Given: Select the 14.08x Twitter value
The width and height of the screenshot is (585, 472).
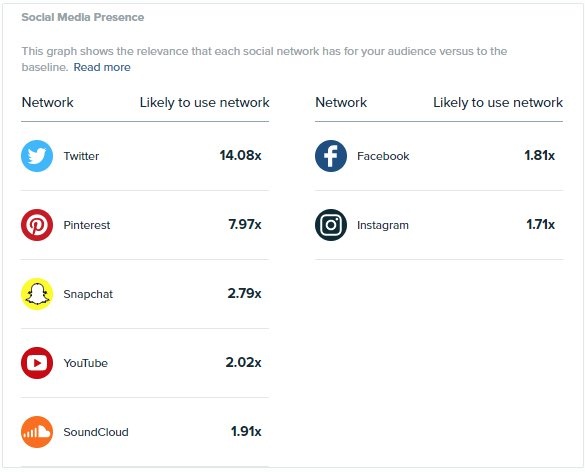Looking at the screenshot, I should click(240, 155).
